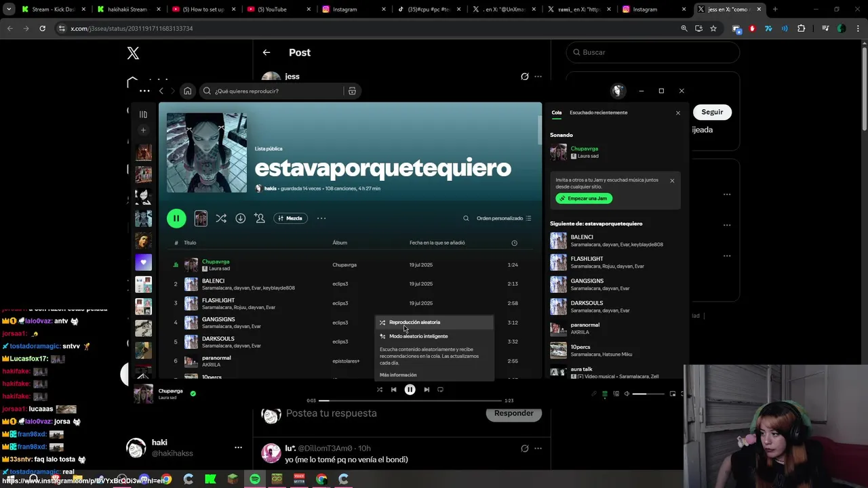The image size is (868, 488).
Task: Close the queue panel
Action: click(x=678, y=113)
